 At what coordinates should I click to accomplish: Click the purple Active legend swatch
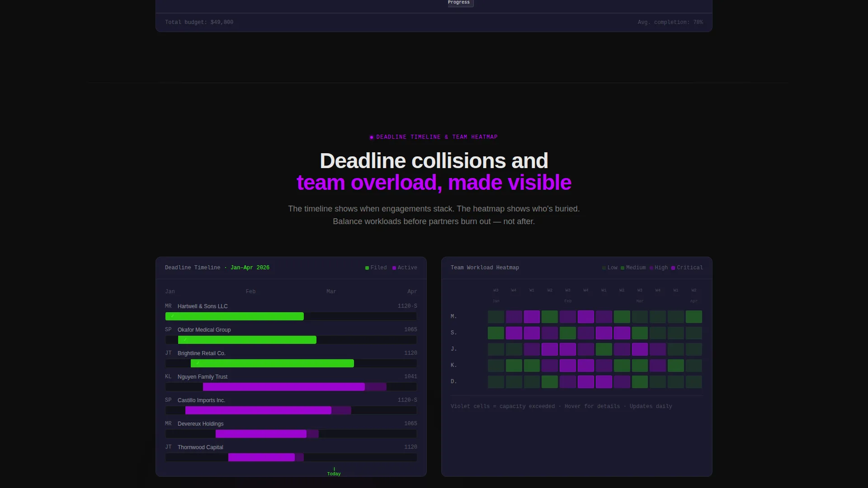394,268
